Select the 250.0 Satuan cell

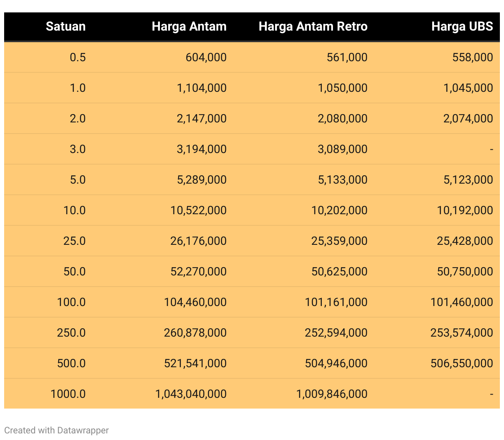(x=71, y=332)
